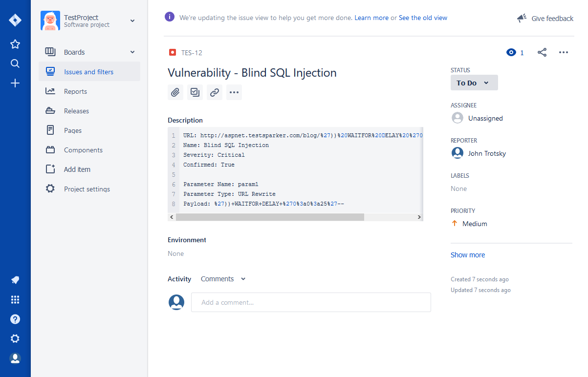The height and width of the screenshot is (377, 588).
Task: Select the link issue icon below the title
Action: click(214, 92)
